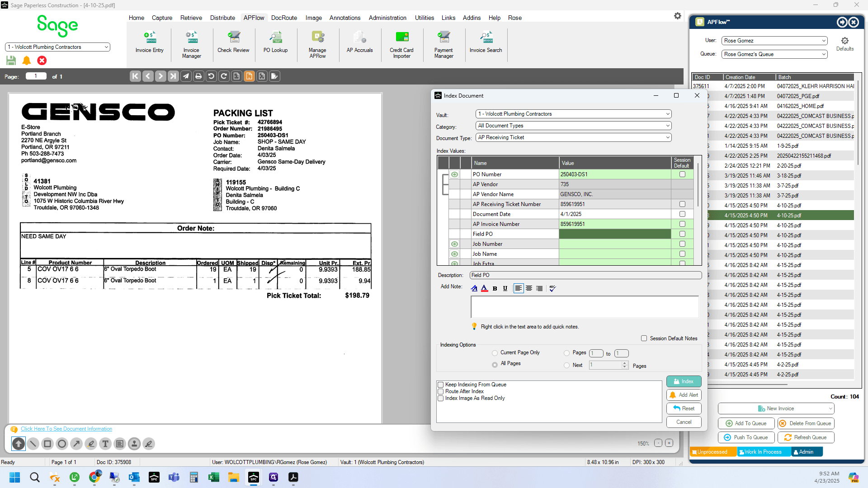
Task: Click into the Add Note text area
Action: pos(585,307)
